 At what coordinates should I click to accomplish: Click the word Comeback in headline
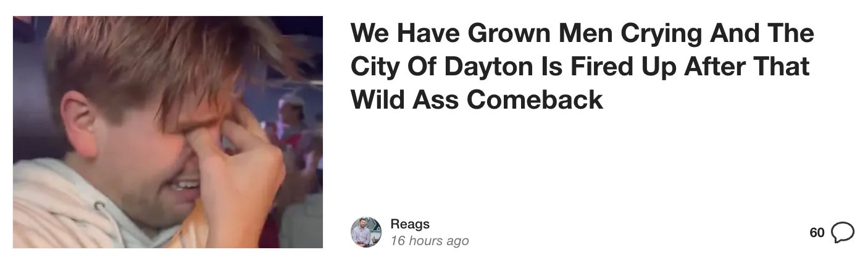(x=535, y=99)
